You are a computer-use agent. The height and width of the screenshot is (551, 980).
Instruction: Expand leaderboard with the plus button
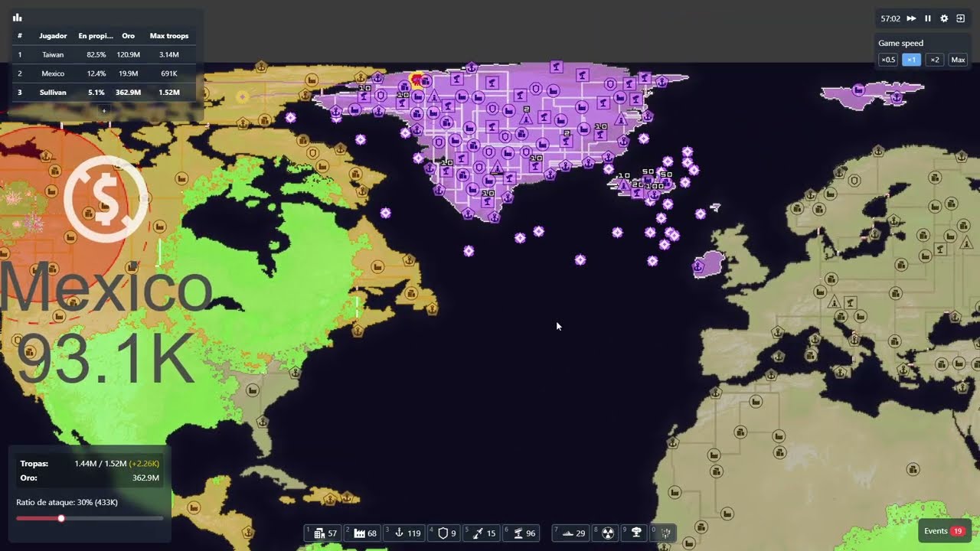[x=104, y=110]
